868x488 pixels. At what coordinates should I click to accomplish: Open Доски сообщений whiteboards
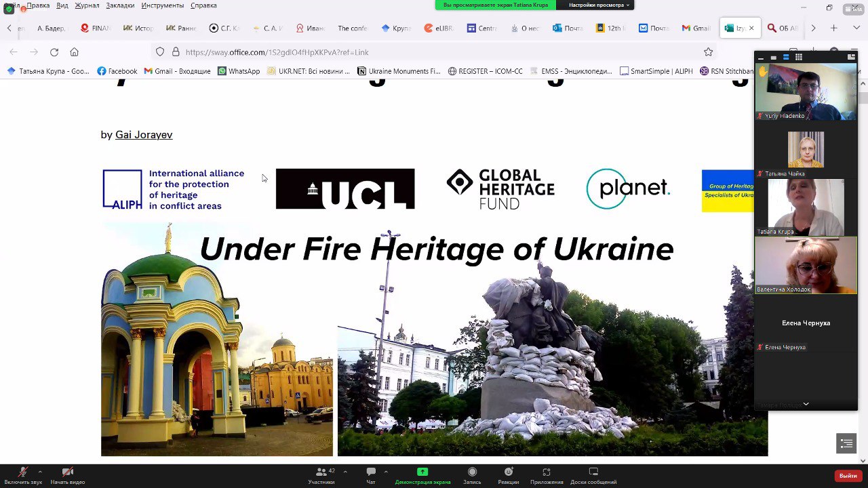click(593, 475)
